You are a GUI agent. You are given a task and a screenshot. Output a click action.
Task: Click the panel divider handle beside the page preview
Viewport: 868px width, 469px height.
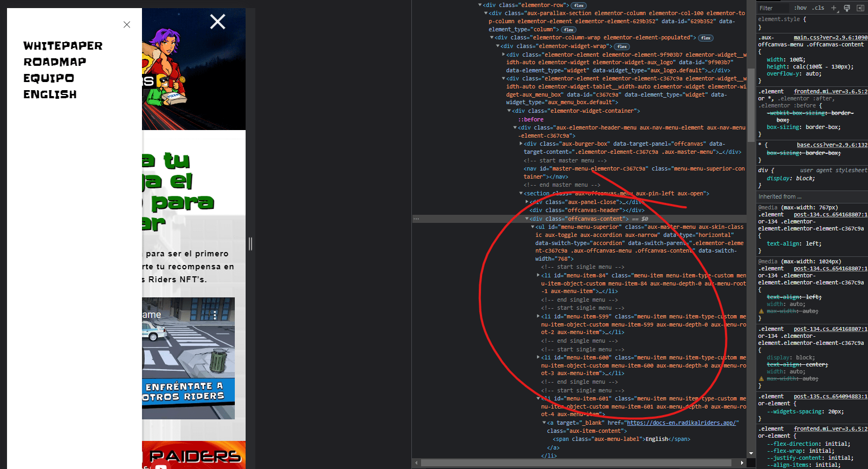[250, 244]
